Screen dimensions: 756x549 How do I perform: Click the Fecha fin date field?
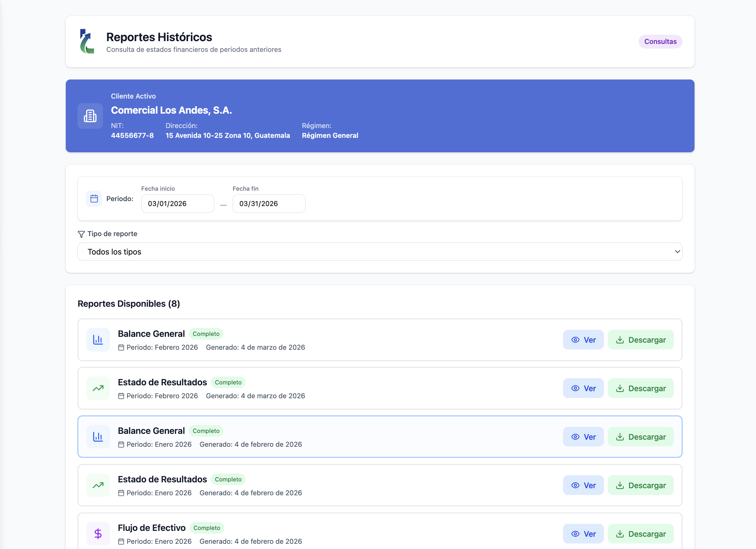coord(269,204)
